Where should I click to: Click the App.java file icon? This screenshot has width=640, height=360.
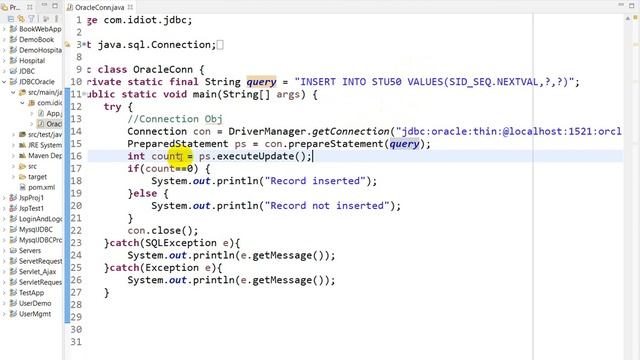(x=41, y=113)
